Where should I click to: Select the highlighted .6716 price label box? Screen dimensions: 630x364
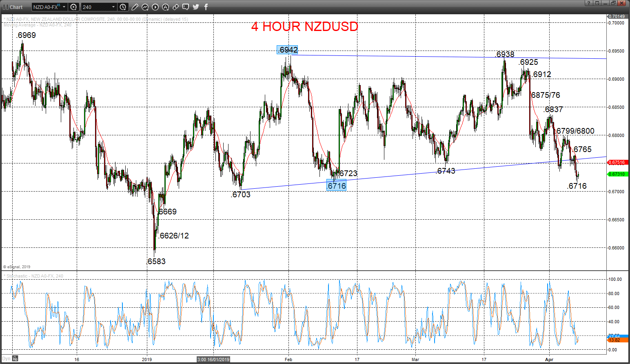click(337, 186)
